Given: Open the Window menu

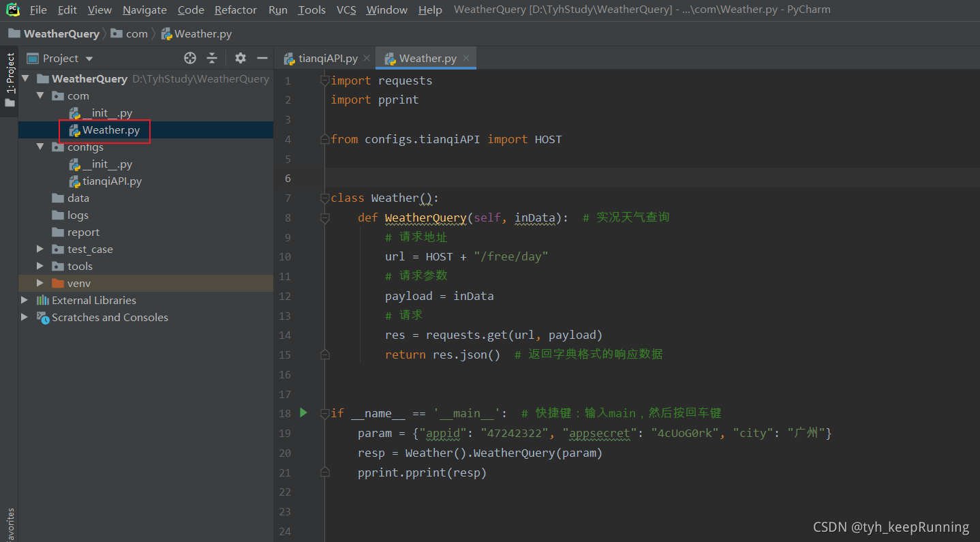Looking at the screenshot, I should (386, 10).
